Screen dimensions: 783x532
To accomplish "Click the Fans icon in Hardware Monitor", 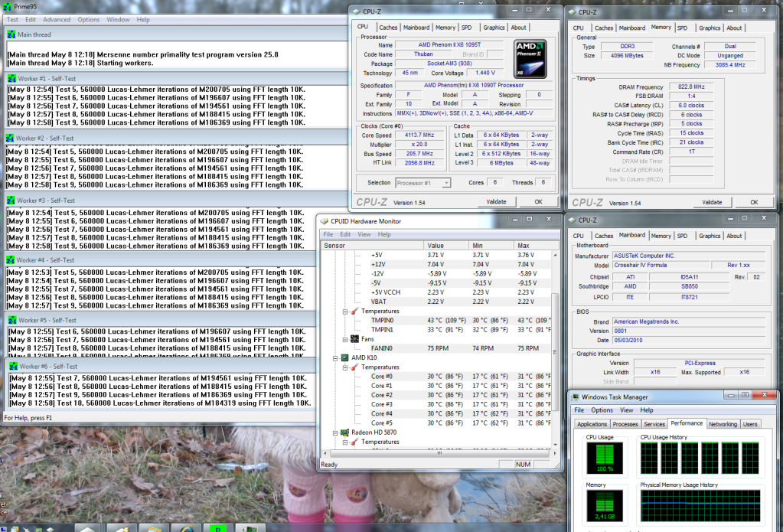I will [x=354, y=339].
